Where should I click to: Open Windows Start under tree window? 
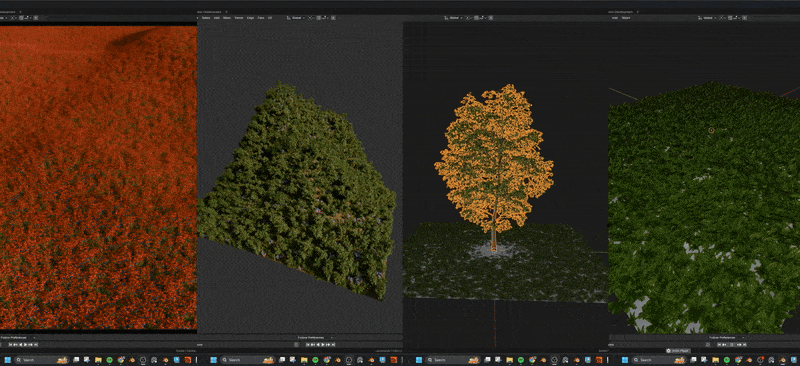419,360
